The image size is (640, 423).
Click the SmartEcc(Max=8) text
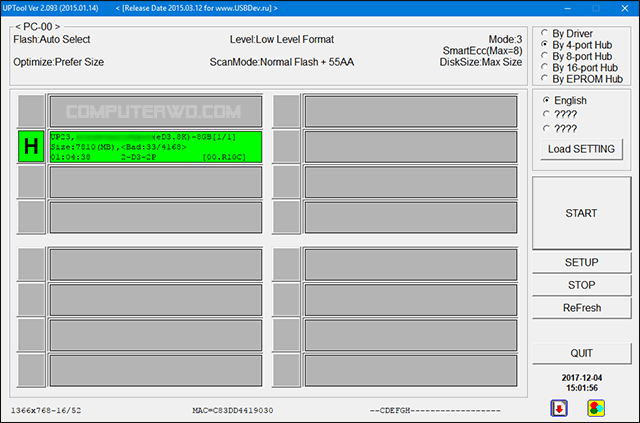pyautogui.click(x=482, y=51)
